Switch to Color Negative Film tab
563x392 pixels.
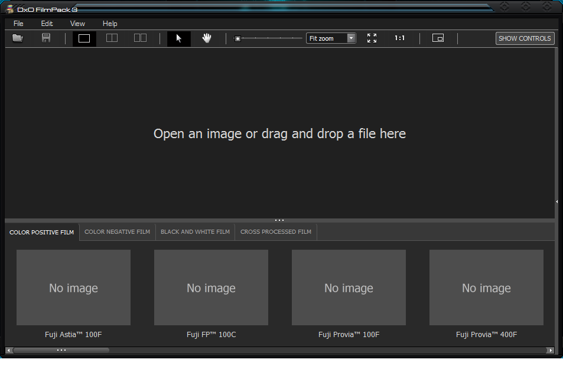click(x=117, y=232)
